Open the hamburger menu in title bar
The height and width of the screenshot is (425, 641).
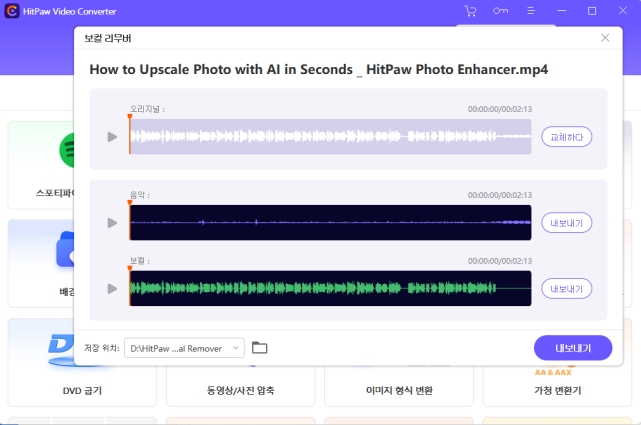pos(531,11)
